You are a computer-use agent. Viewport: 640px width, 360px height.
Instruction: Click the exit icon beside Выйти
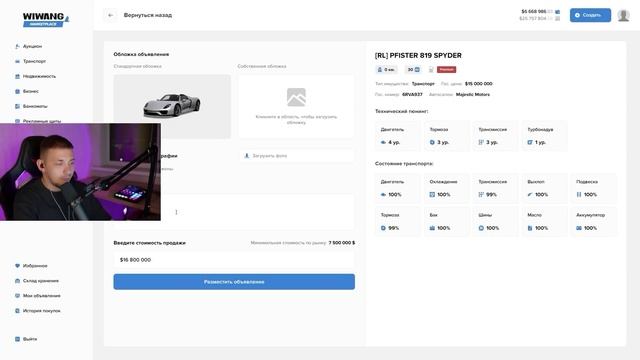coord(17,339)
